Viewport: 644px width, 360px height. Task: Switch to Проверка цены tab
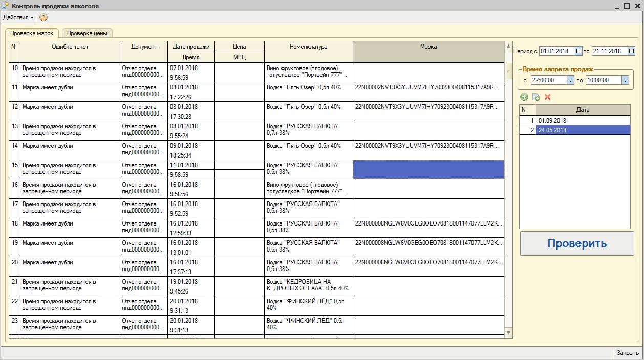pyautogui.click(x=87, y=33)
